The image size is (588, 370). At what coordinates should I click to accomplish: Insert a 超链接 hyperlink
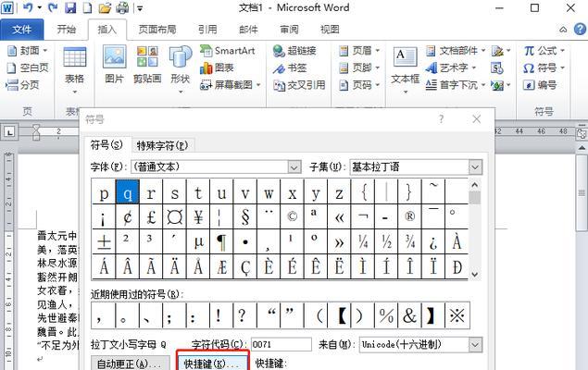pos(294,51)
